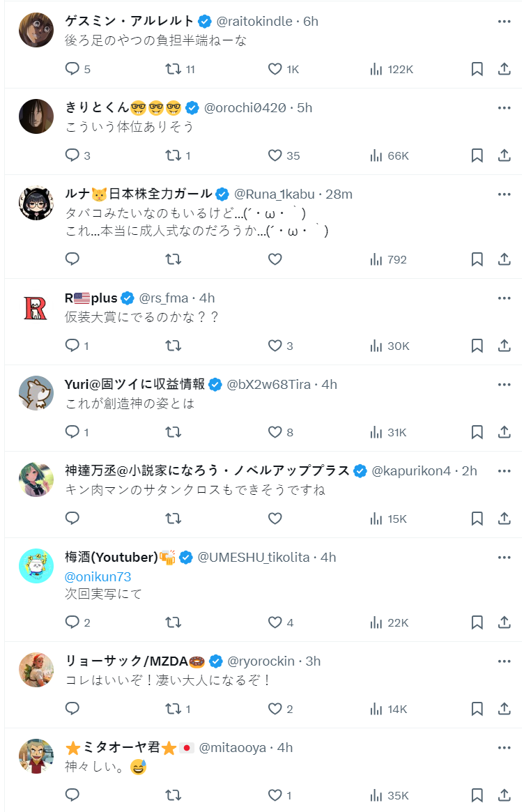The width and height of the screenshot is (522, 812).
Task: Repost the @orochi0420 tweet
Action: (173, 155)
